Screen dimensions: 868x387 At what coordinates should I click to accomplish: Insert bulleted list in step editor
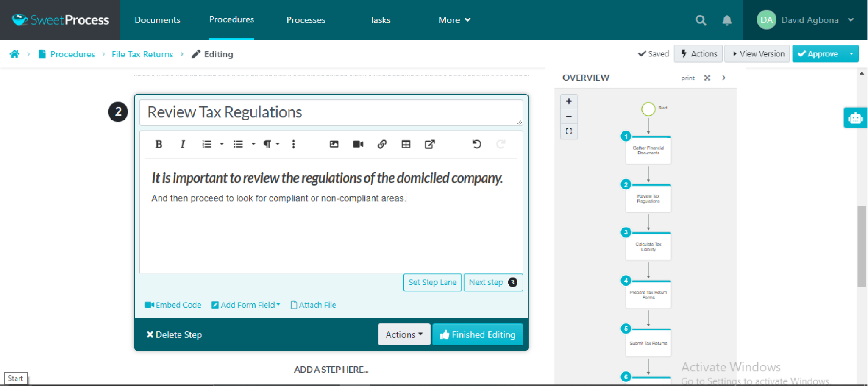(238, 145)
